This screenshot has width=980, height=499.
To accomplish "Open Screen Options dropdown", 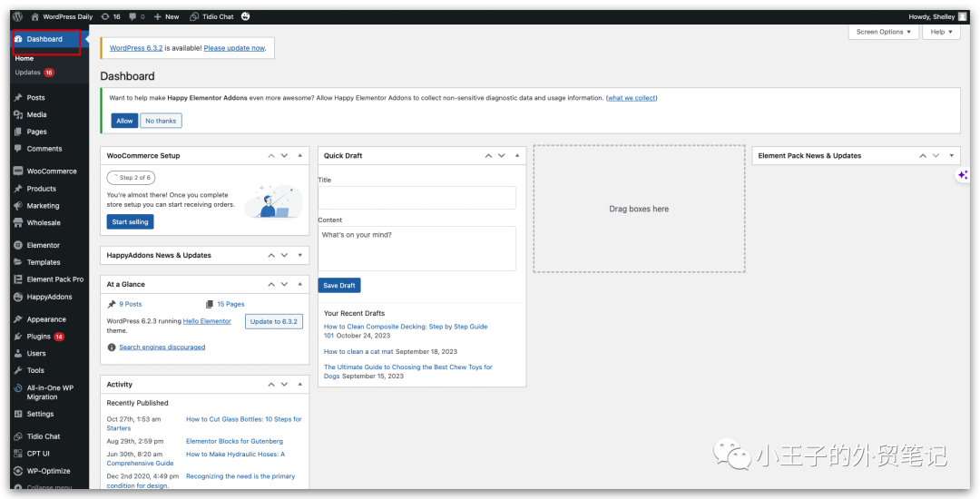I will pyautogui.click(x=883, y=32).
